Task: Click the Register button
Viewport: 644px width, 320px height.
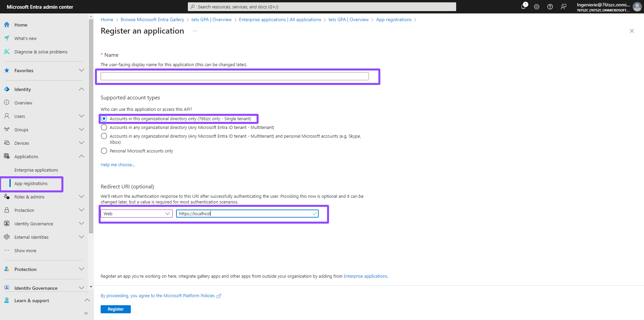Action: [116, 309]
